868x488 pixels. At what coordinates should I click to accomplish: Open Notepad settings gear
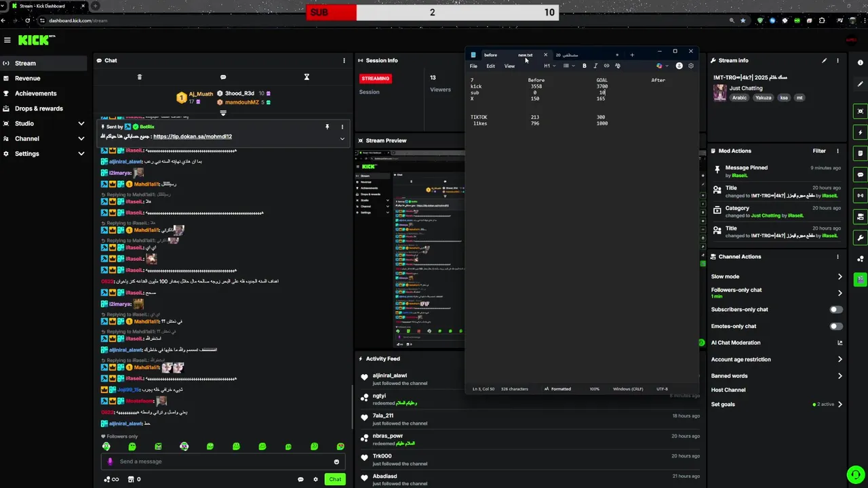pyautogui.click(x=691, y=66)
